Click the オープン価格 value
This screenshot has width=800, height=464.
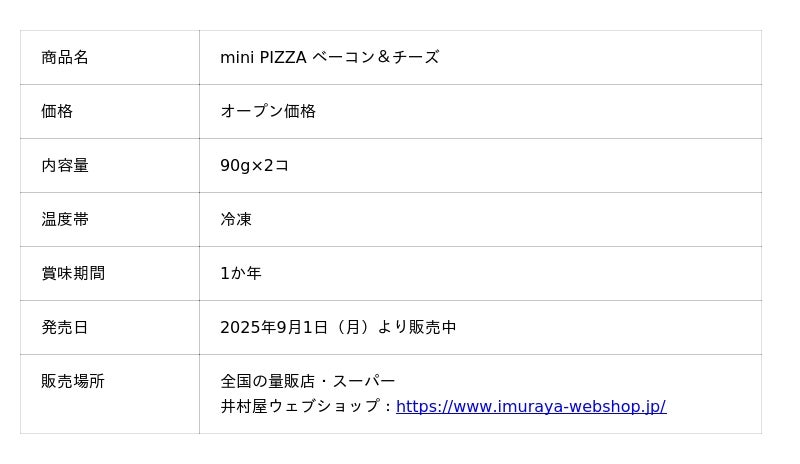[268, 111]
